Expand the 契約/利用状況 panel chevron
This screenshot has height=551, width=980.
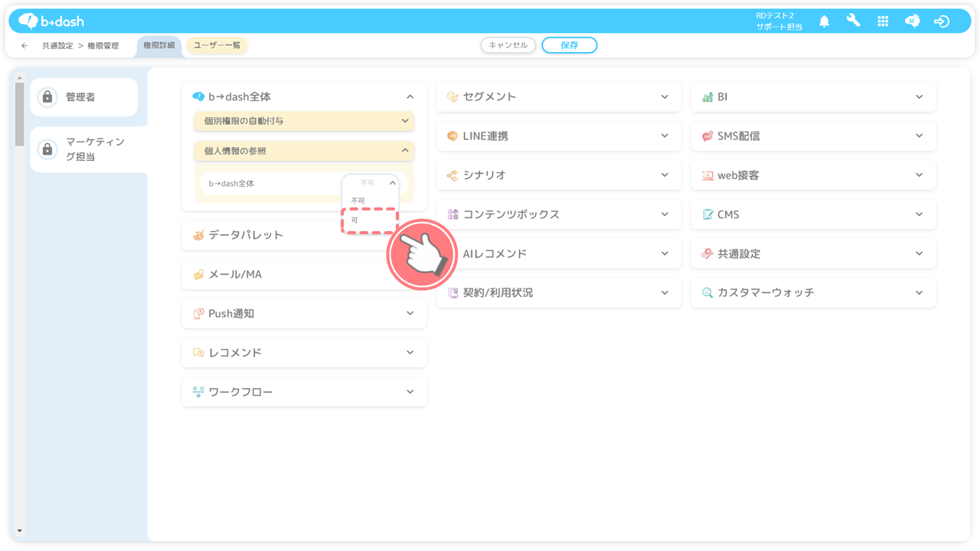pos(665,292)
